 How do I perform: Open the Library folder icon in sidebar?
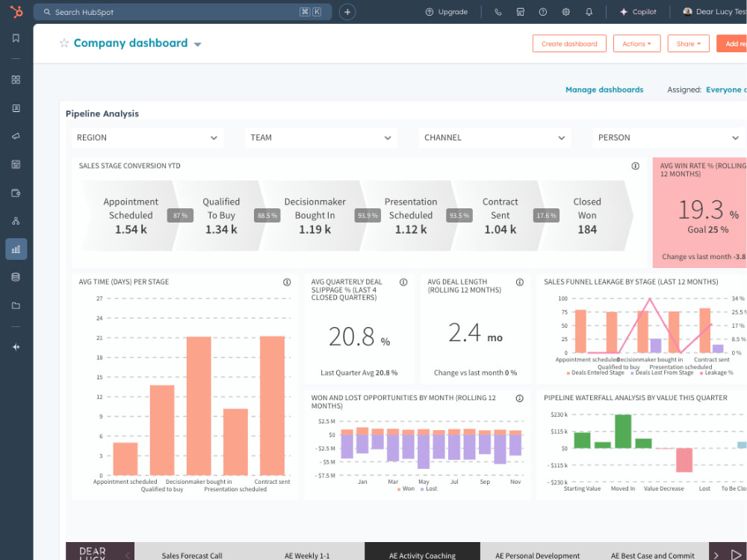pos(16,305)
